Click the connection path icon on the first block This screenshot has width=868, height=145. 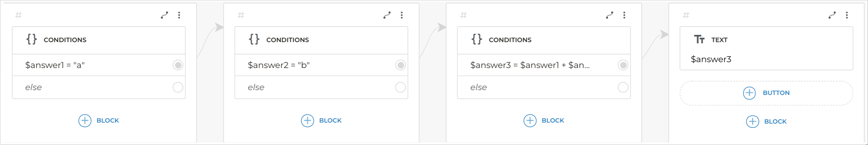point(165,15)
